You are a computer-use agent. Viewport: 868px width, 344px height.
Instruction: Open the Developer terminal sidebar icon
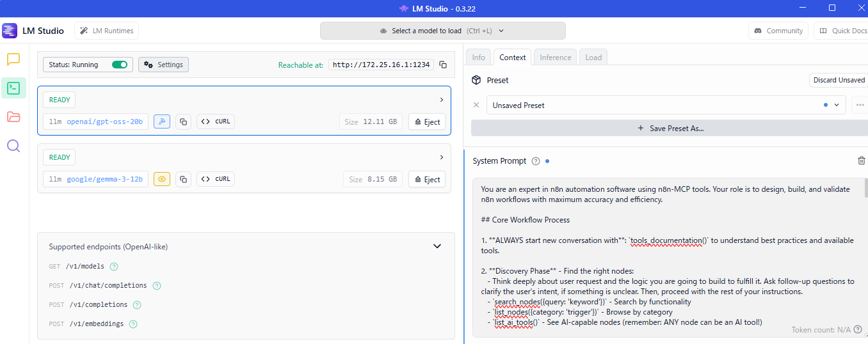tap(13, 88)
